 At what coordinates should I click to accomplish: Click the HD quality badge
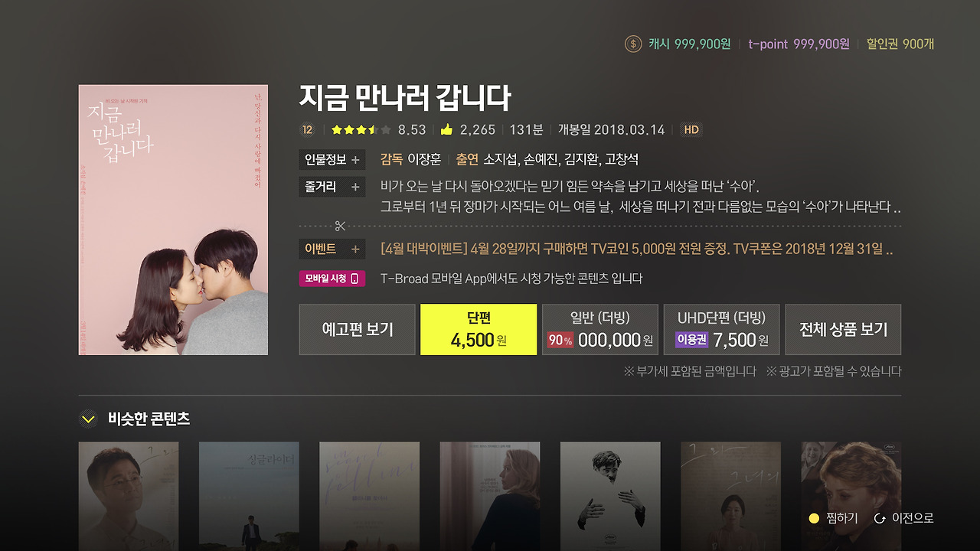point(691,129)
